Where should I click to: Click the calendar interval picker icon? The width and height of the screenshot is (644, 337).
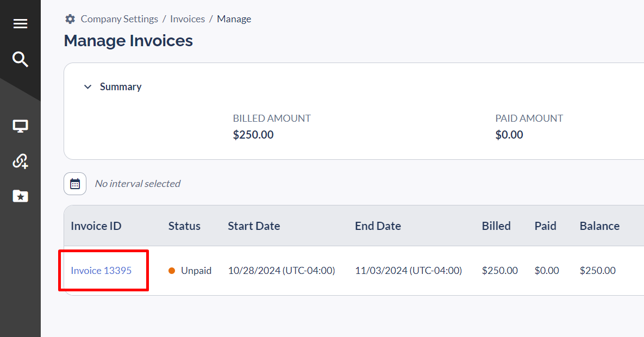click(x=75, y=184)
